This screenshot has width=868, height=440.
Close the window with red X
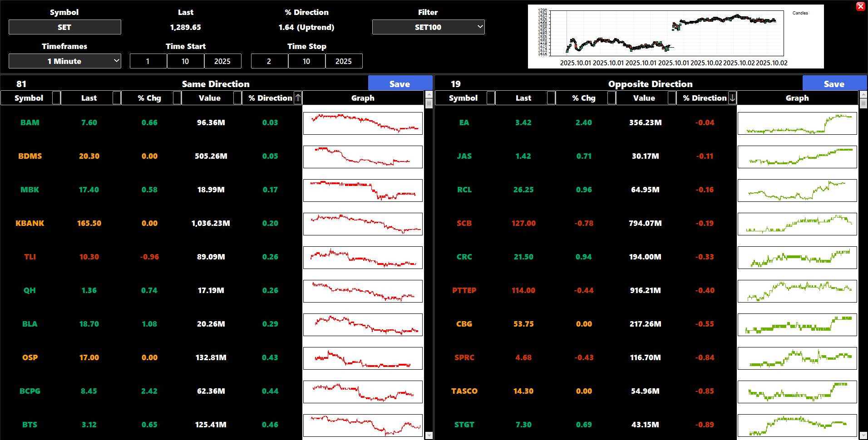pos(860,6)
